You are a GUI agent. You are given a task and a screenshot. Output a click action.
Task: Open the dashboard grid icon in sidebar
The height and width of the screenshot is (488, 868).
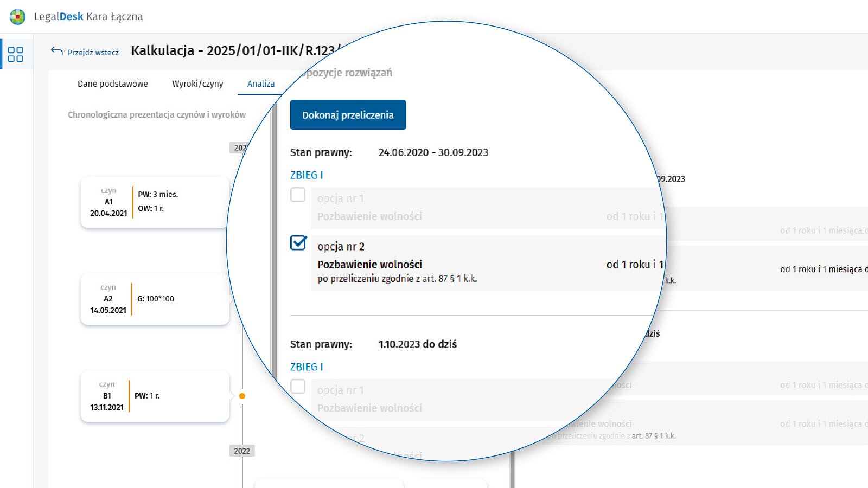tap(16, 54)
